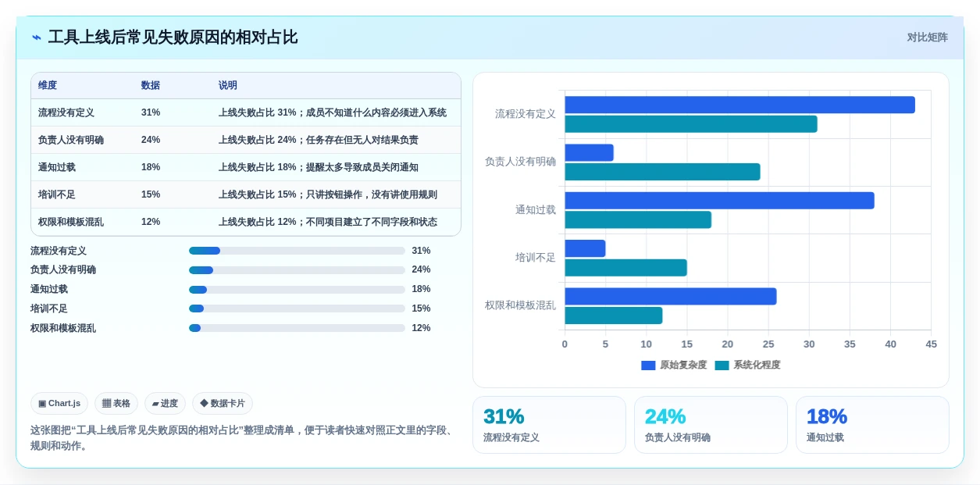The image size is (980, 485).
Task: Open the 24% 负责人没有明确 data card
Action: tap(711, 425)
